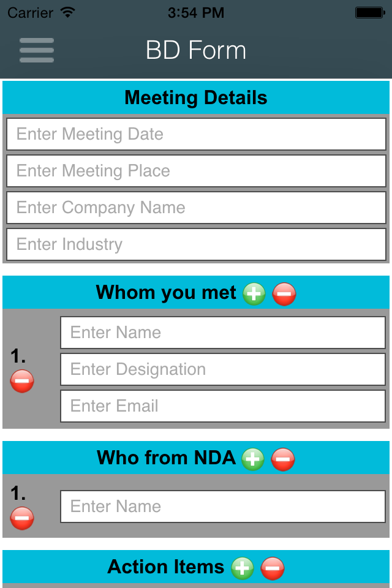This screenshot has width=392, height=588.
Task: Select Enter Name field under Who from NDA
Action: pyautogui.click(x=222, y=507)
